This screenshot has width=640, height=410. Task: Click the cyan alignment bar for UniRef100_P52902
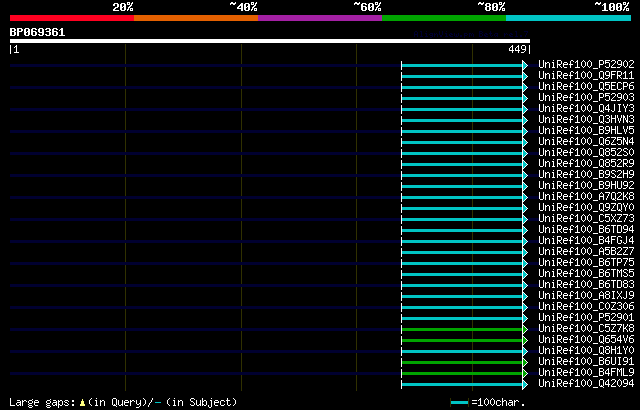pyautogui.click(x=464, y=65)
